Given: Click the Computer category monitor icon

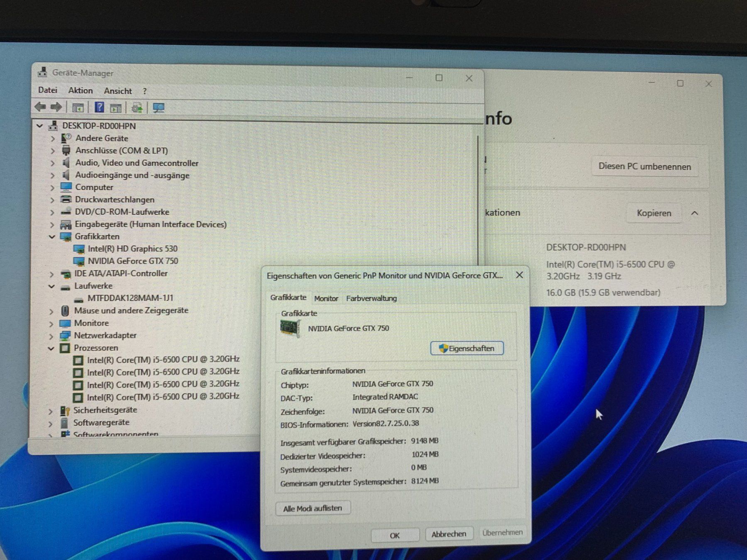Looking at the screenshot, I should [x=66, y=187].
